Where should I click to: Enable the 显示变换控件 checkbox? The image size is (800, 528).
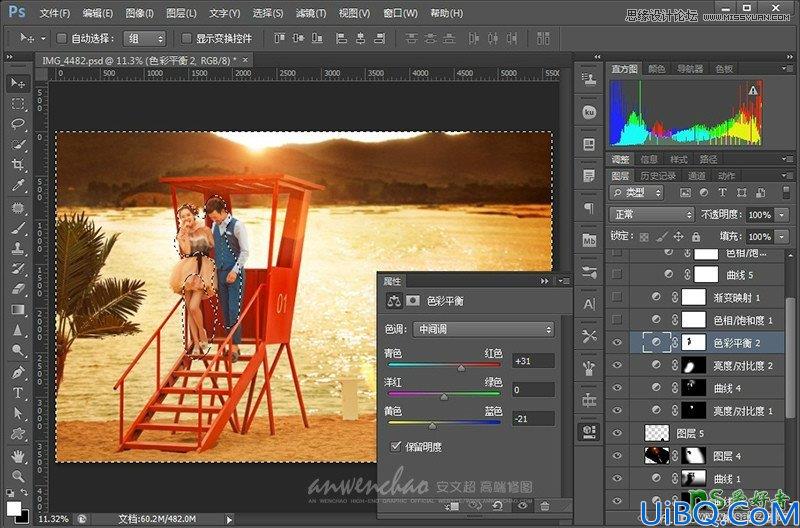[x=187, y=38]
